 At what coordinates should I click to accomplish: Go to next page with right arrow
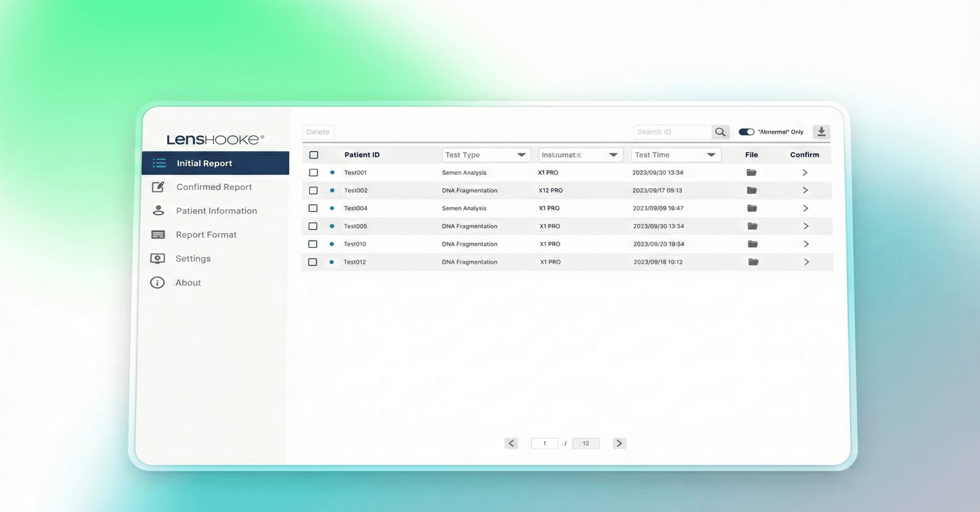click(x=619, y=443)
